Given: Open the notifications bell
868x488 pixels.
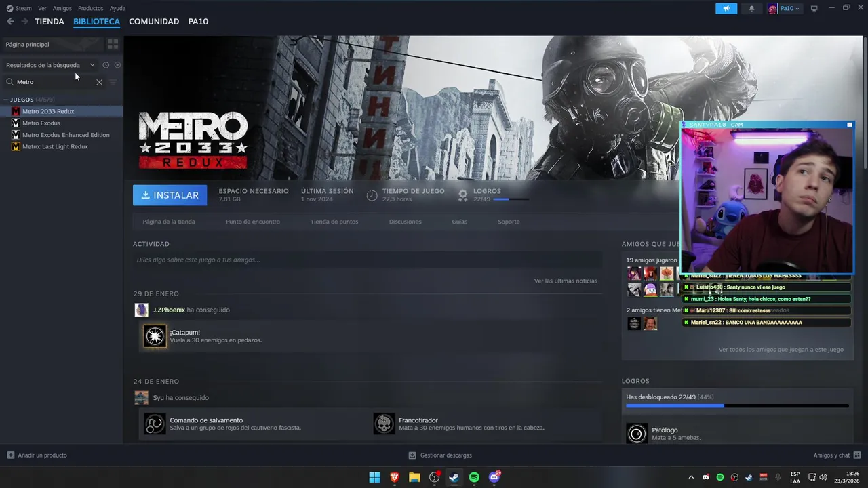Looking at the screenshot, I should point(751,8).
